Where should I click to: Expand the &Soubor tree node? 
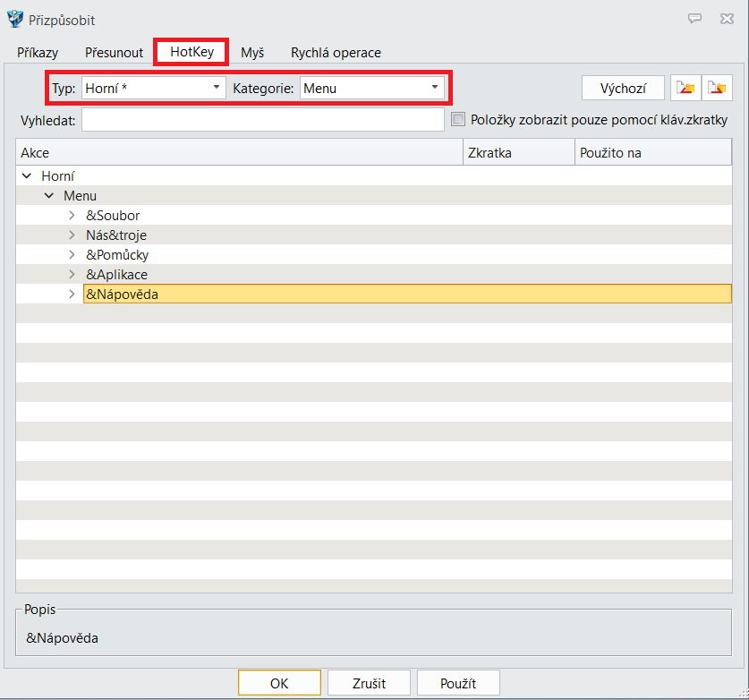(72, 216)
